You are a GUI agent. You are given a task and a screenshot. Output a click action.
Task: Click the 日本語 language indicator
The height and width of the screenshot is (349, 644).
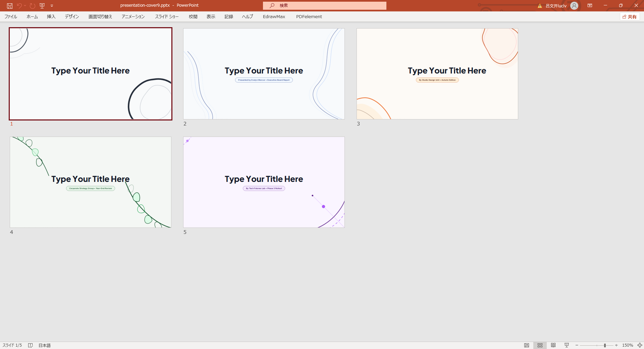point(45,345)
